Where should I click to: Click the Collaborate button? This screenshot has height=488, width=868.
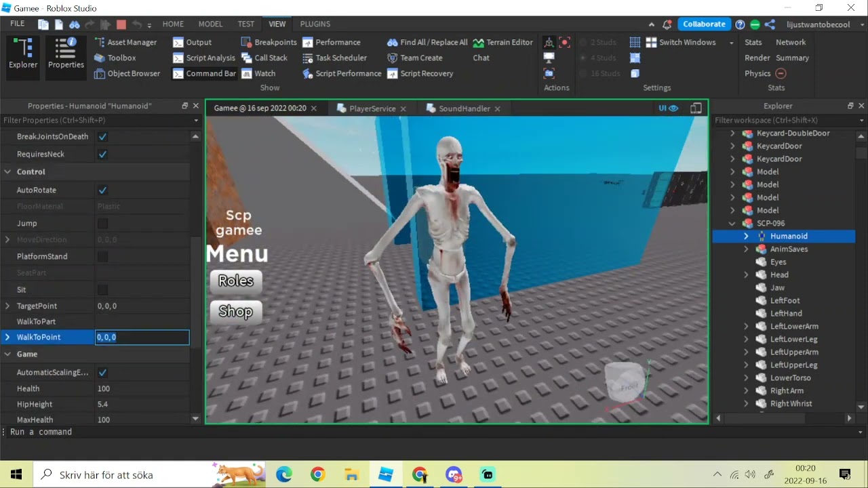[703, 24]
